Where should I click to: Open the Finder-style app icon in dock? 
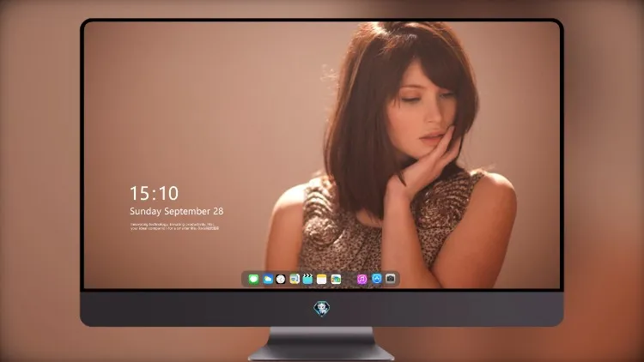(x=295, y=280)
